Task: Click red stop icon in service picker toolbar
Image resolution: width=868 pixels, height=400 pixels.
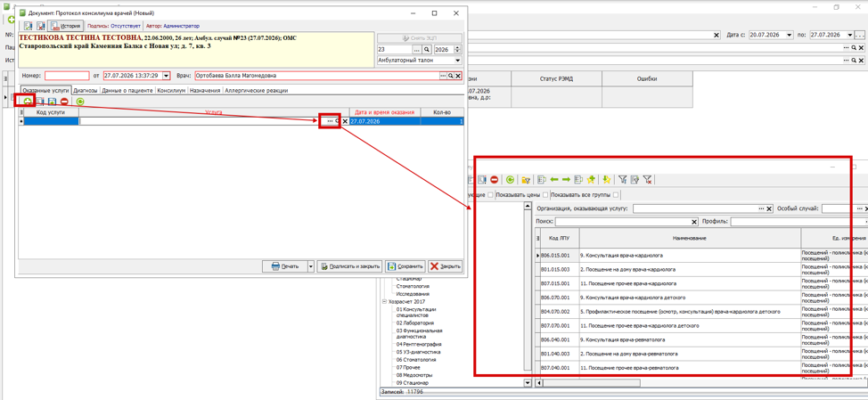Action: point(493,179)
